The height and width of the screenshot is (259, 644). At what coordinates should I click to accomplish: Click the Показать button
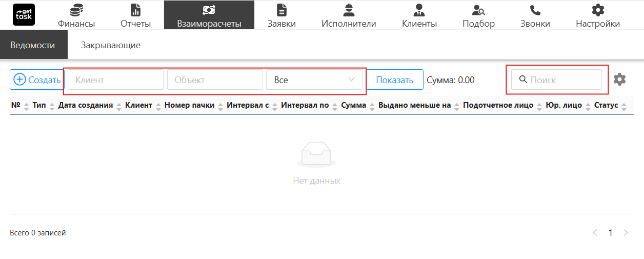pos(394,80)
